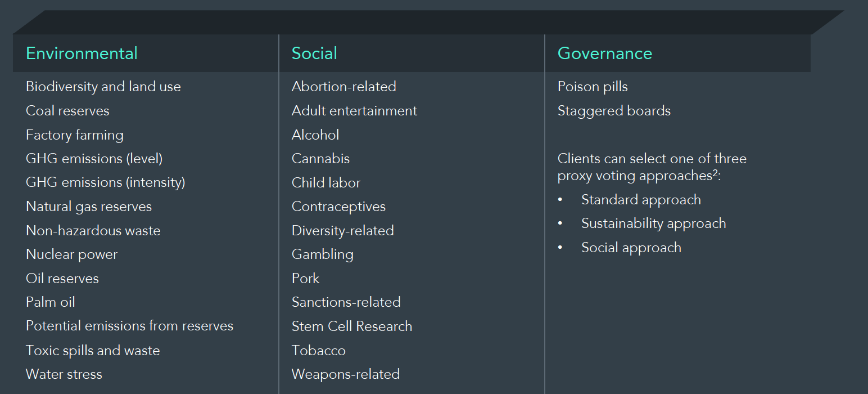Select Biodiversity and land use

click(103, 87)
